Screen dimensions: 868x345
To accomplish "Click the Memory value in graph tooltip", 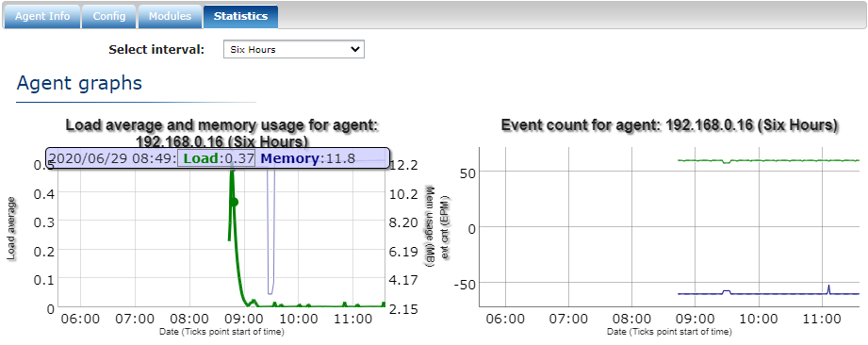I will point(307,159).
